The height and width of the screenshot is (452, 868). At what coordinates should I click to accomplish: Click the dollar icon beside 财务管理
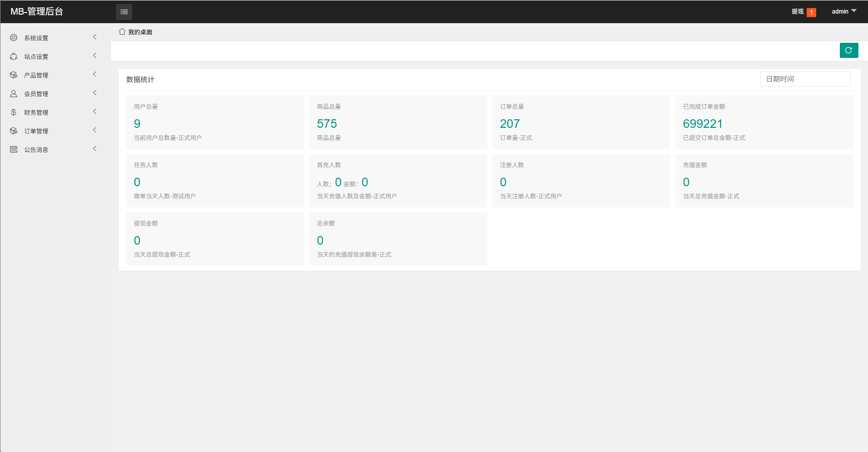pyautogui.click(x=14, y=112)
